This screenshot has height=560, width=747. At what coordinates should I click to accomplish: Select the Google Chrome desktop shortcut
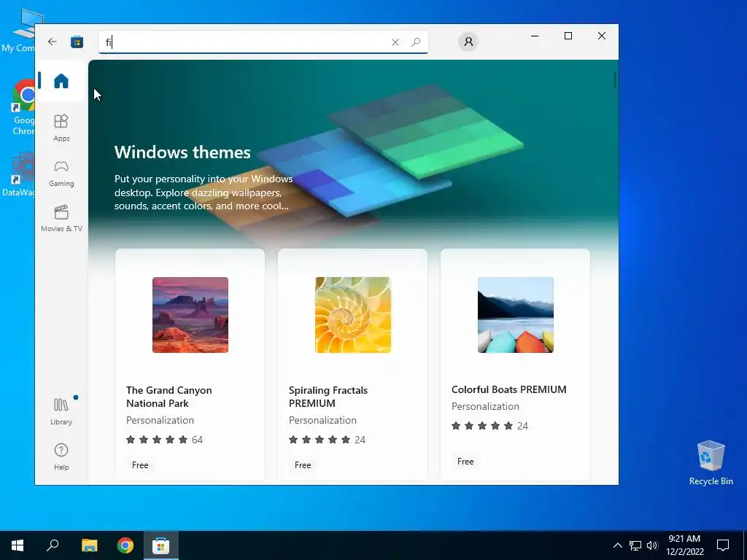tap(23, 107)
